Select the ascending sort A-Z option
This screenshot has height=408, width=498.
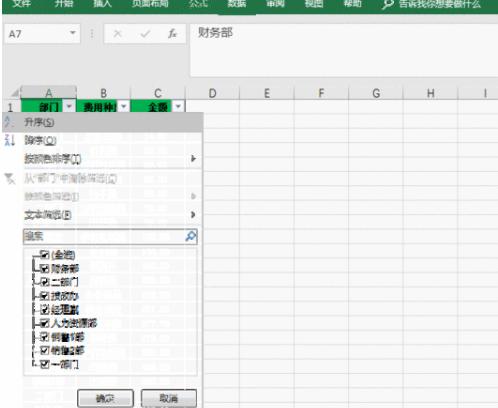(x=102, y=122)
